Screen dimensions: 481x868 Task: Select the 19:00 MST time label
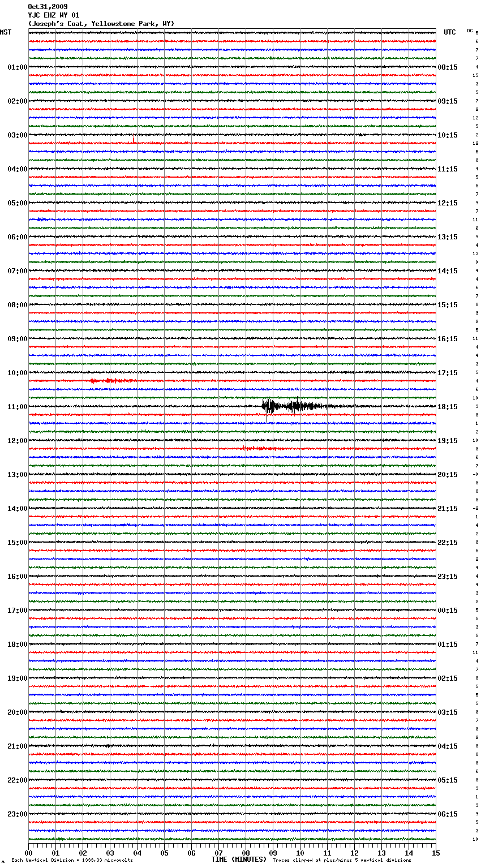(x=18, y=678)
